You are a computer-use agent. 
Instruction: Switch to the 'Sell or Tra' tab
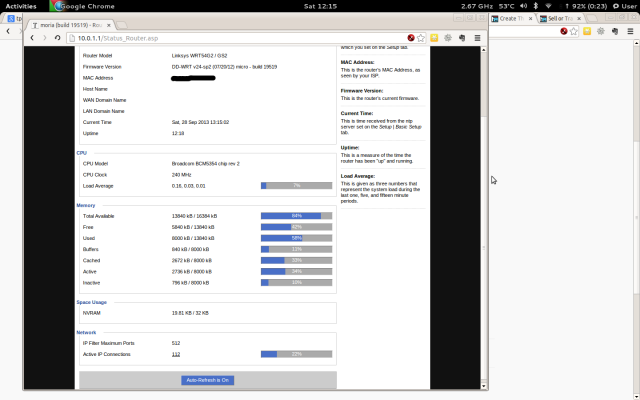point(559,18)
